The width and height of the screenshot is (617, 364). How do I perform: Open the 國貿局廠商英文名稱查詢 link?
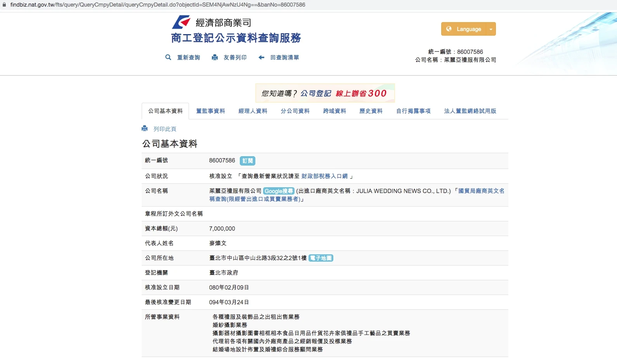[481, 191]
